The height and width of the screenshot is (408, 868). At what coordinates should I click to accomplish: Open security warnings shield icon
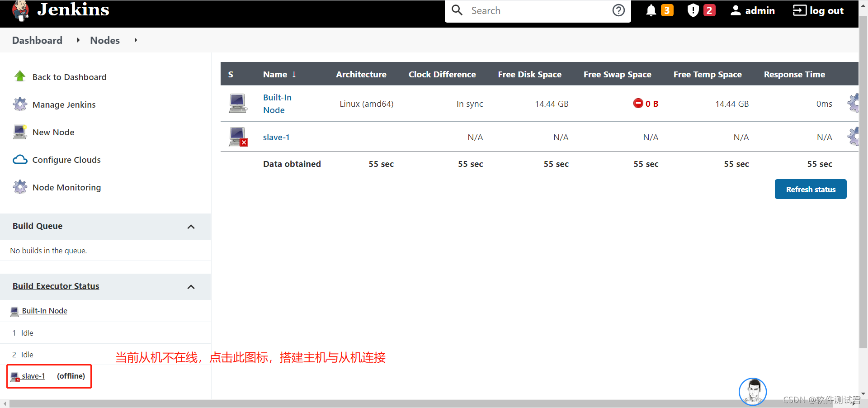693,10
